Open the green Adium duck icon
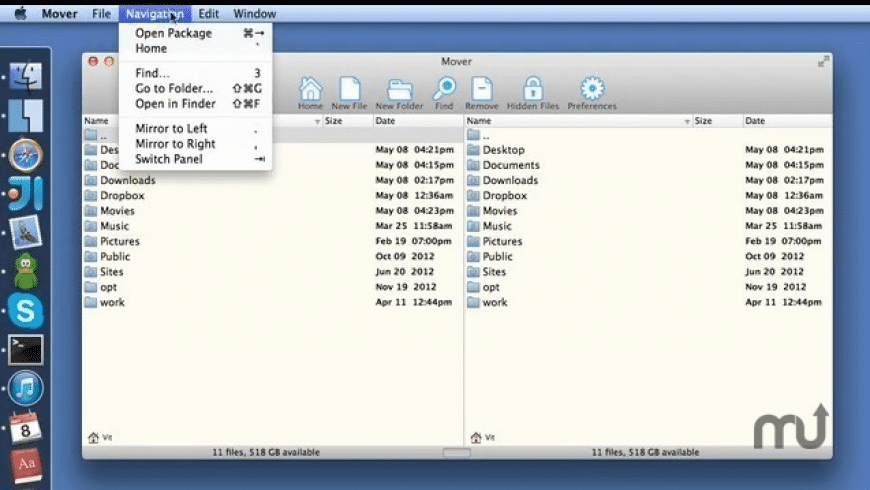870x490 pixels. [26, 271]
